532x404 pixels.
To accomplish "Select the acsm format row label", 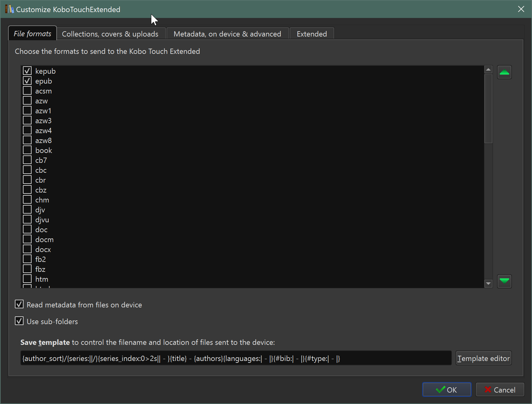I will point(43,91).
